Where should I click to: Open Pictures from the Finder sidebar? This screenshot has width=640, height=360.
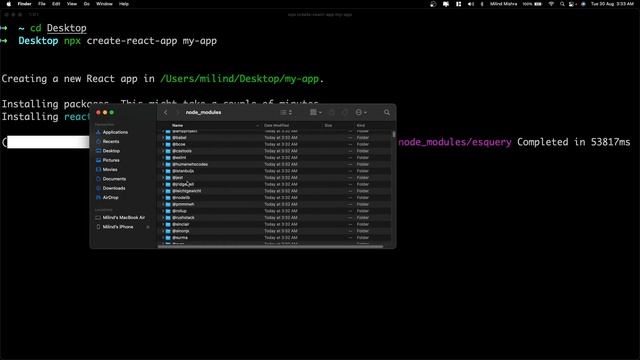[108, 160]
